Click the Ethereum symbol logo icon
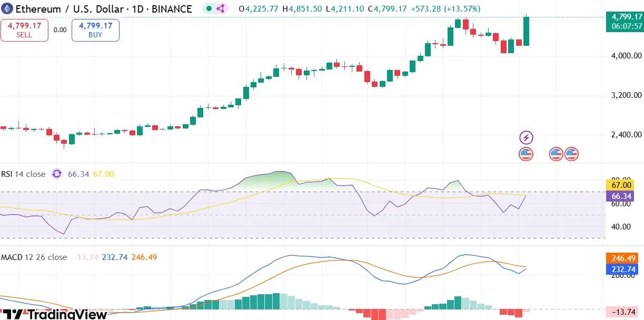 [7, 8]
